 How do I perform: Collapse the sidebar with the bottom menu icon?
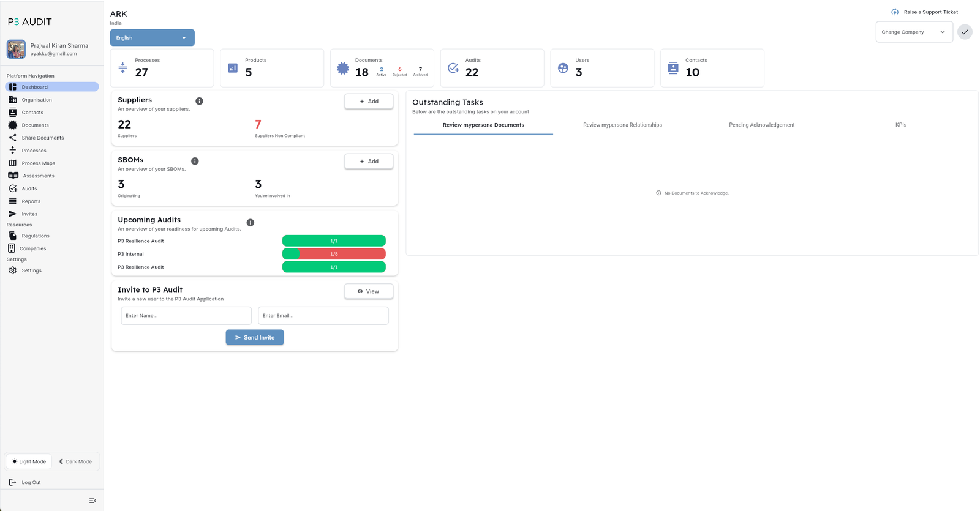[92, 501]
